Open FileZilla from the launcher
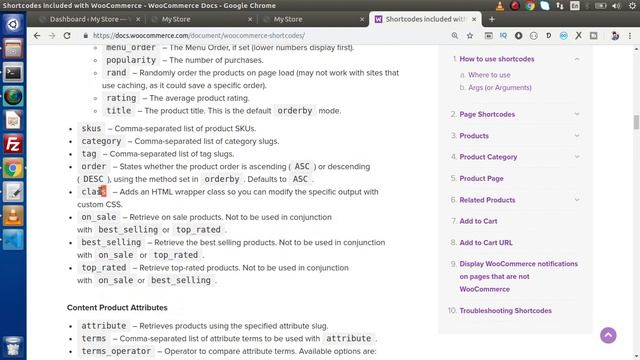Image resolution: width=640 pixels, height=360 pixels. [x=13, y=144]
